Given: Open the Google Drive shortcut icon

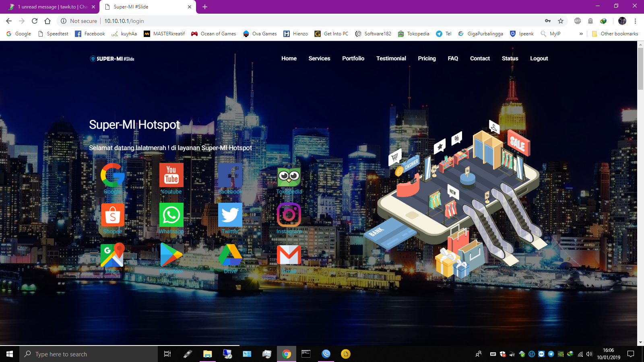Looking at the screenshot, I should pos(230,255).
